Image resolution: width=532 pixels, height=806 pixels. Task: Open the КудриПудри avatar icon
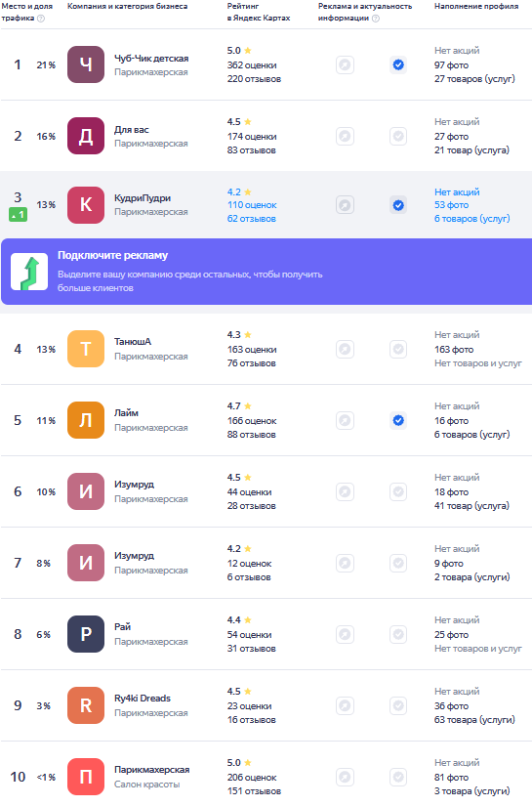[86, 205]
